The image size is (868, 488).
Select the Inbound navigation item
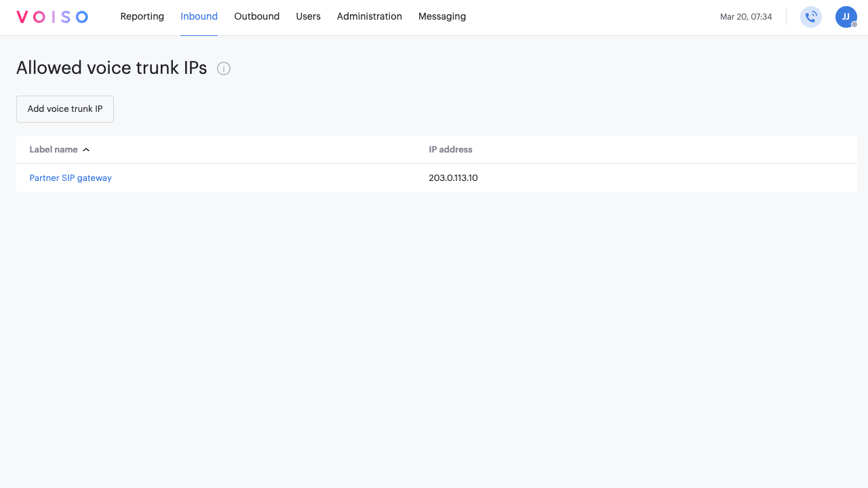[x=199, y=16]
